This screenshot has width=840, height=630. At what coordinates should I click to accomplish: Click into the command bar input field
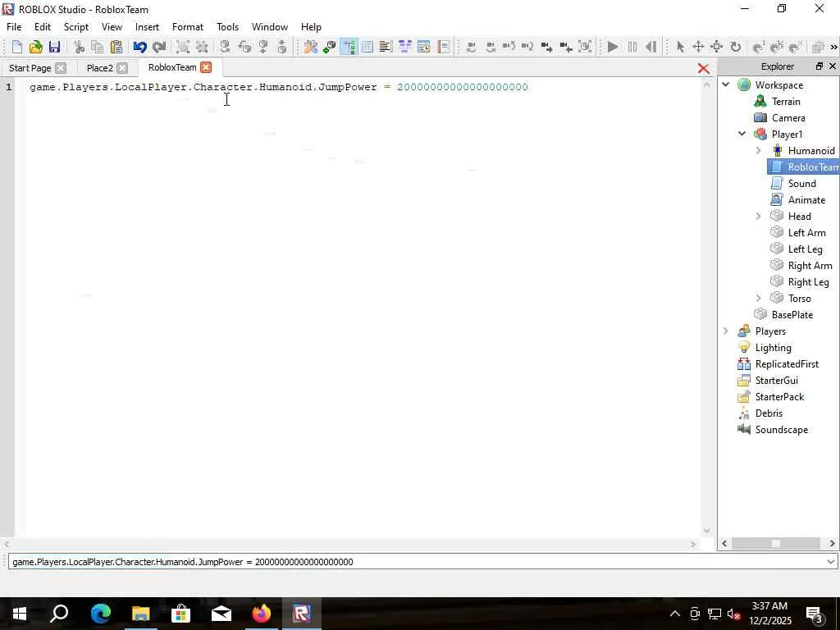[417, 561]
